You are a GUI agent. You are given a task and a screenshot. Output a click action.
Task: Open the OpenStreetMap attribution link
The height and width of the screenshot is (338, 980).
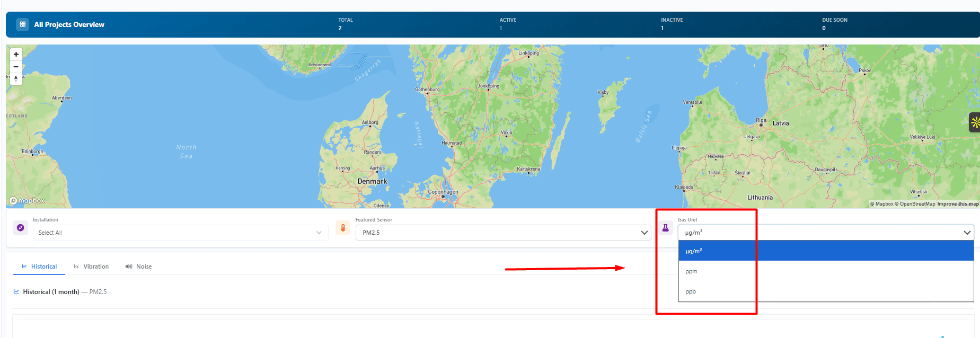point(915,204)
